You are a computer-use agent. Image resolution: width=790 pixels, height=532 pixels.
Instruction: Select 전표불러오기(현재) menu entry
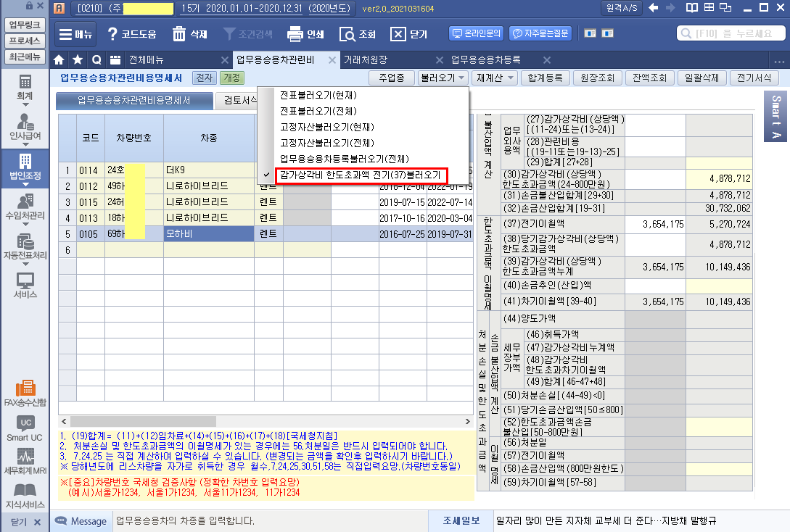[x=318, y=95]
